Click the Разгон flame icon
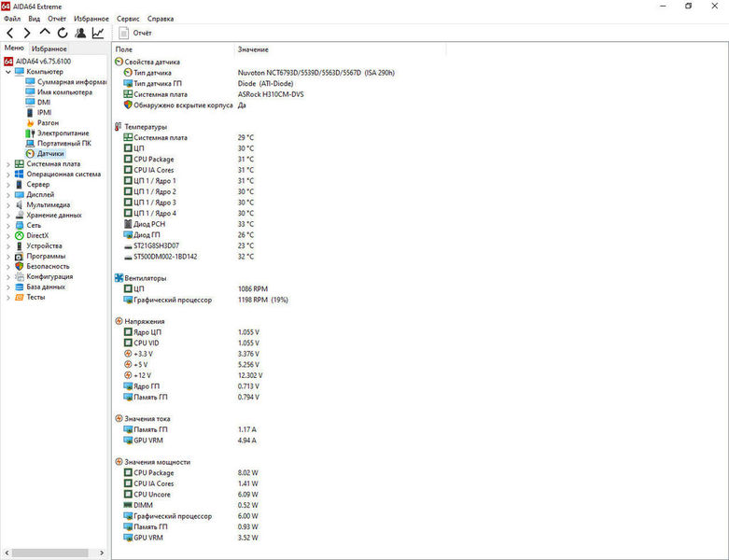Image resolution: width=729 pixels, height=560 pixels. click(30, 122)
